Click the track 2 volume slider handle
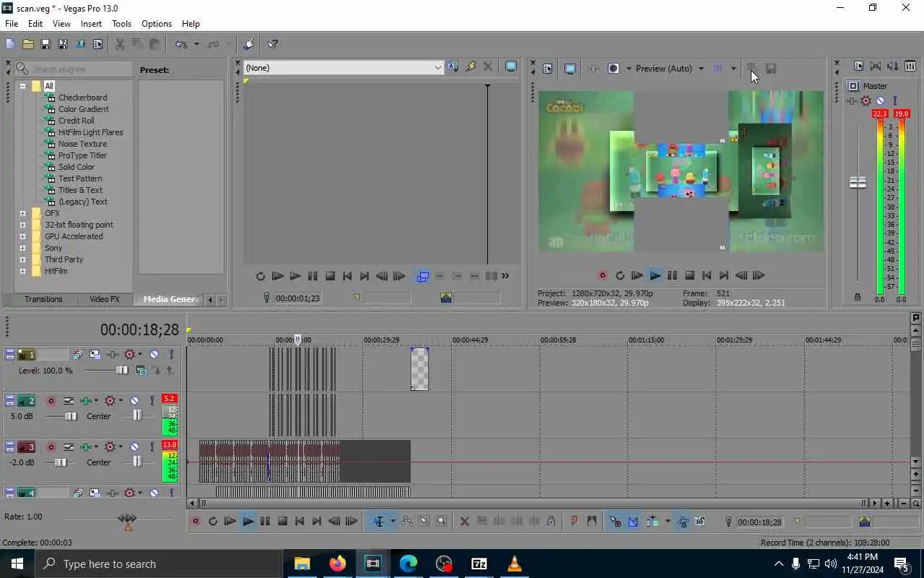 click(71, 416)
